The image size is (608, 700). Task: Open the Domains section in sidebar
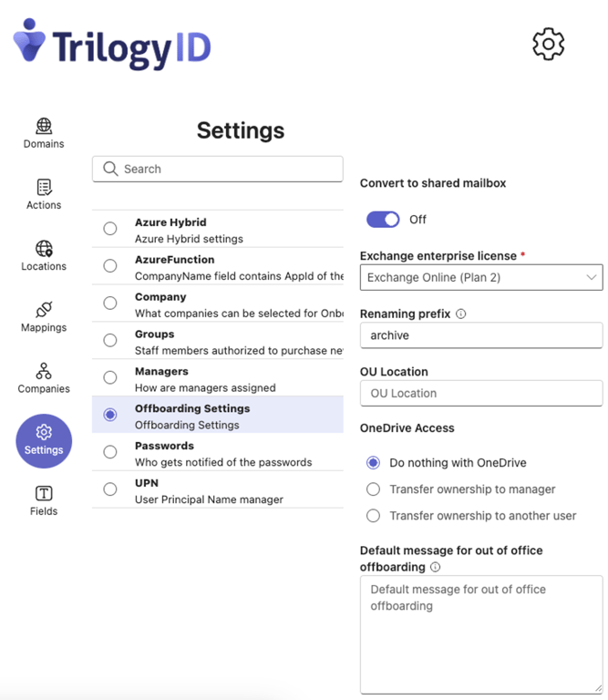44,133
